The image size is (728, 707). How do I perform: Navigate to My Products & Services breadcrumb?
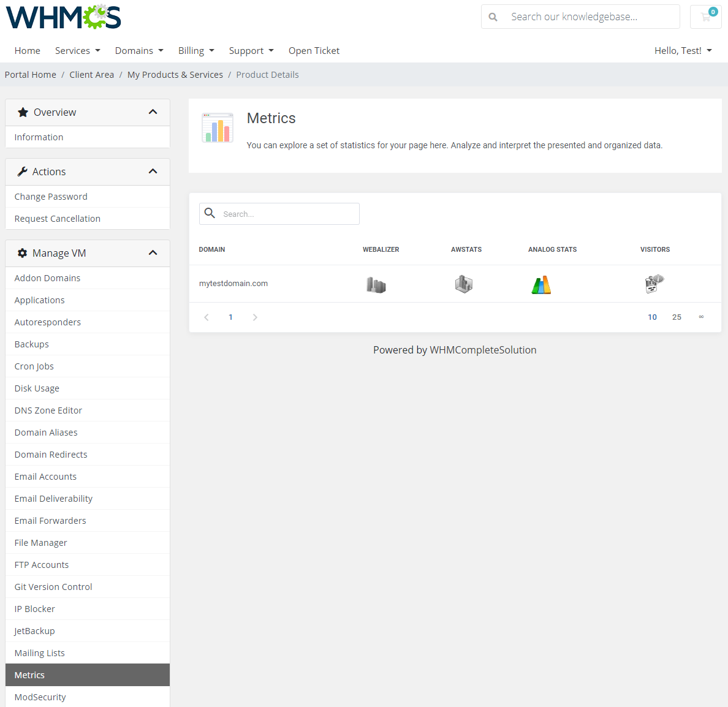coord(175,74)
